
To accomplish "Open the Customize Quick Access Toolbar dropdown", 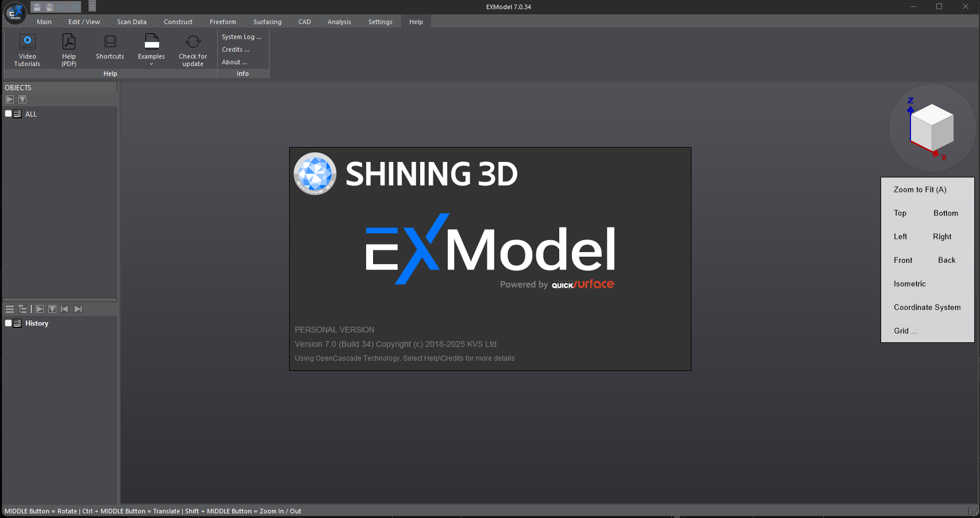I will (92, 7).
